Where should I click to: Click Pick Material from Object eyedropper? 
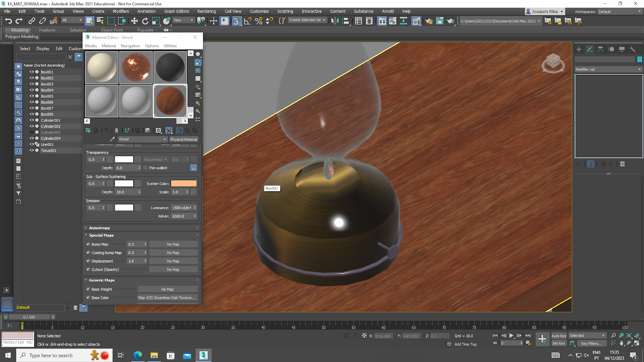pyautogui.click(x=112, y=139)
